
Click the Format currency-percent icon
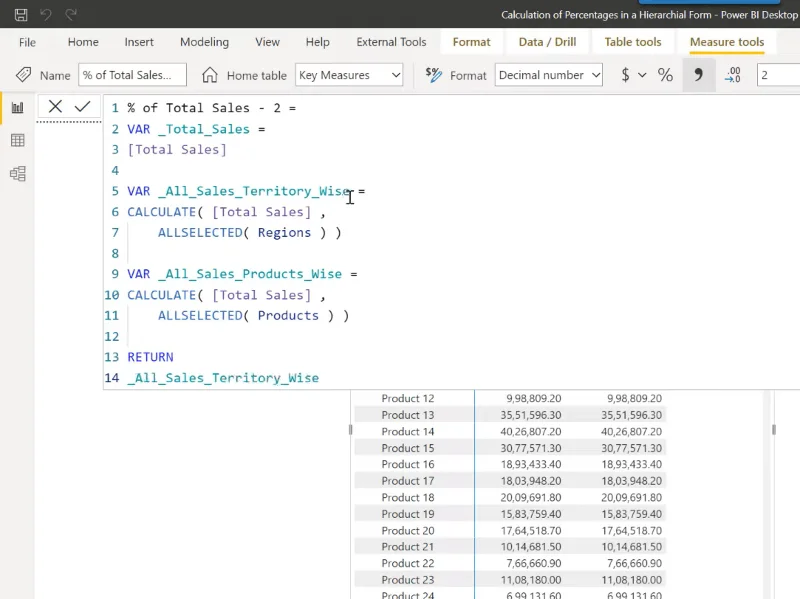433,75
